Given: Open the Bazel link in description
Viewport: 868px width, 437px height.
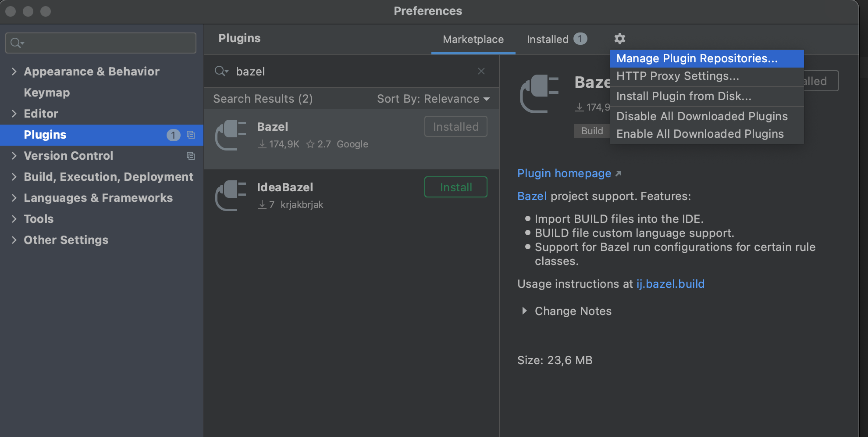Looking at the screenshot, I should click(532, 196).
